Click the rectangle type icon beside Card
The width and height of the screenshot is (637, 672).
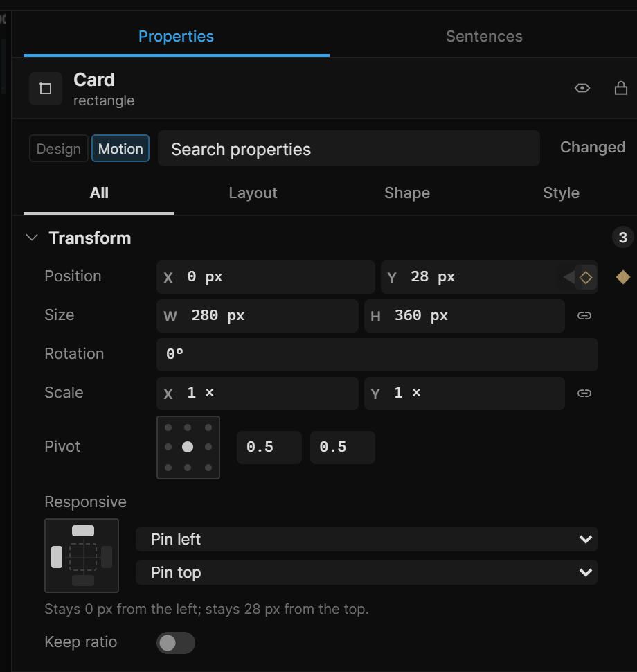click(x=46, y=89)
